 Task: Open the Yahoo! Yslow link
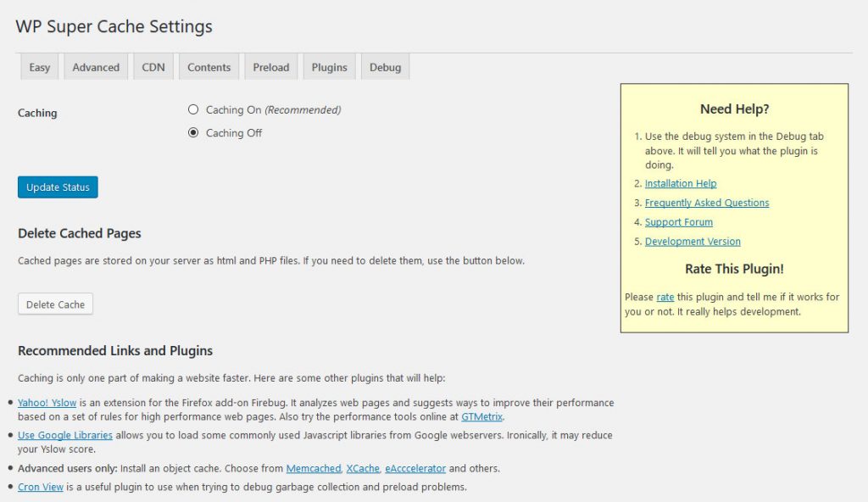coord(47,403)
